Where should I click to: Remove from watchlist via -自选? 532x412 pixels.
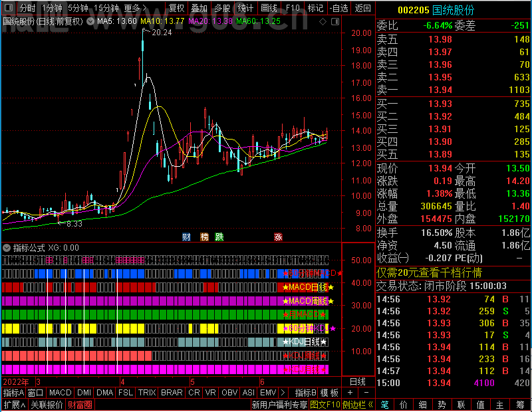click(x=339, y=8)
